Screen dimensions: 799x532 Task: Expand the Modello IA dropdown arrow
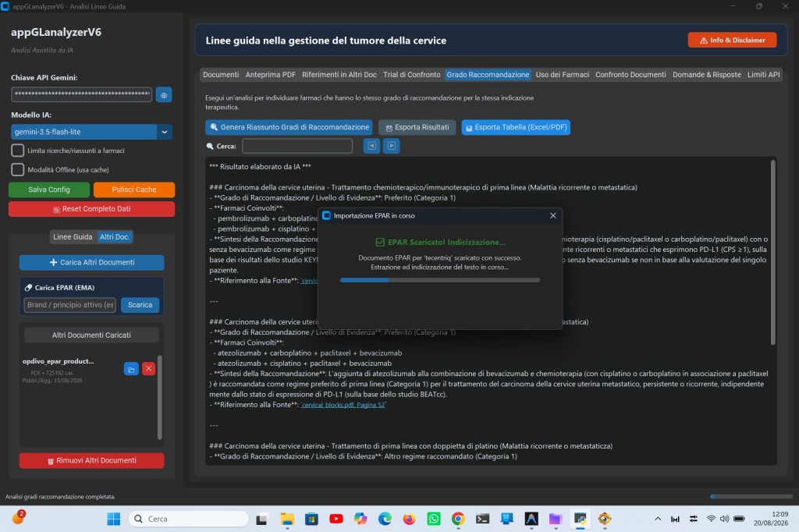(165, 132)
